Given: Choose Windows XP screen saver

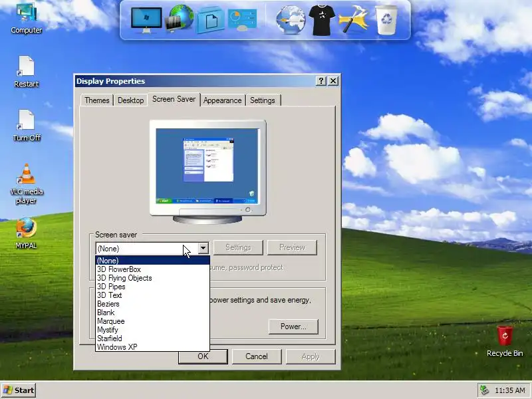Looking at the screenshot, I should [x=153, y=347].
